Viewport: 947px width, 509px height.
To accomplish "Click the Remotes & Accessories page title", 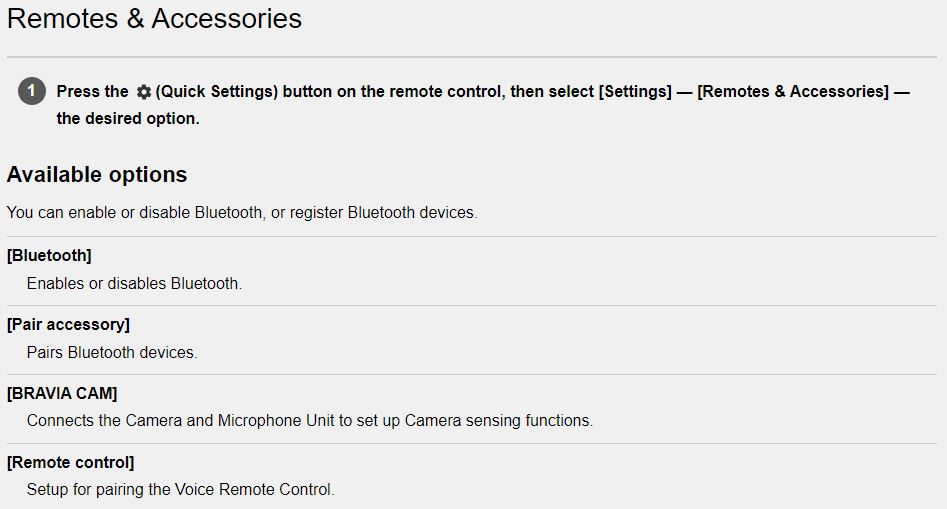I will pos(155,18).
